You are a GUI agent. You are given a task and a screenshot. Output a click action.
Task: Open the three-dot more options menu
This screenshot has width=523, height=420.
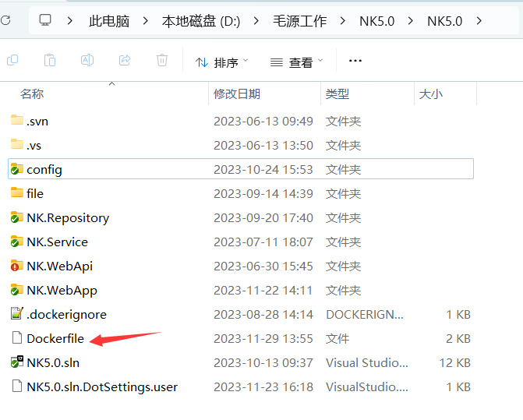pyautogui.click(x=355, y=61)
